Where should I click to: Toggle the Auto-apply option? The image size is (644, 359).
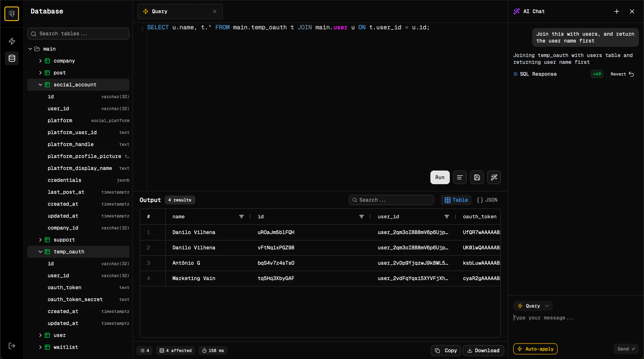point(535,349)
